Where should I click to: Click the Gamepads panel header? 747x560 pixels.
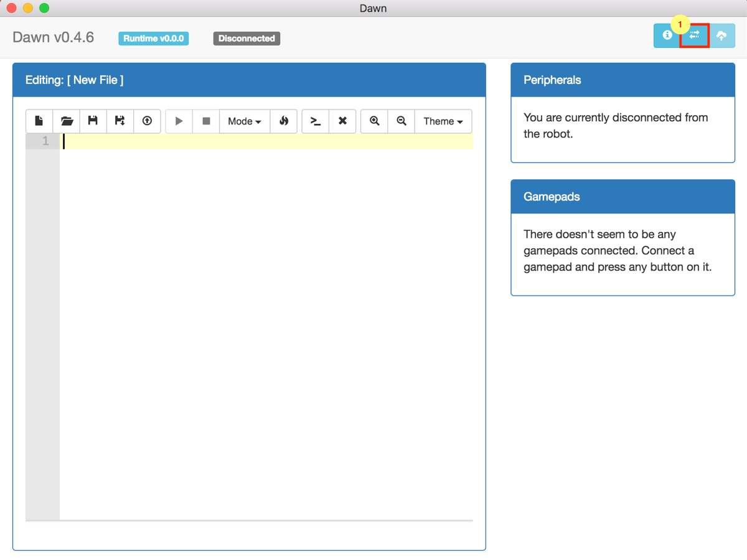click(x=622, y=197)
